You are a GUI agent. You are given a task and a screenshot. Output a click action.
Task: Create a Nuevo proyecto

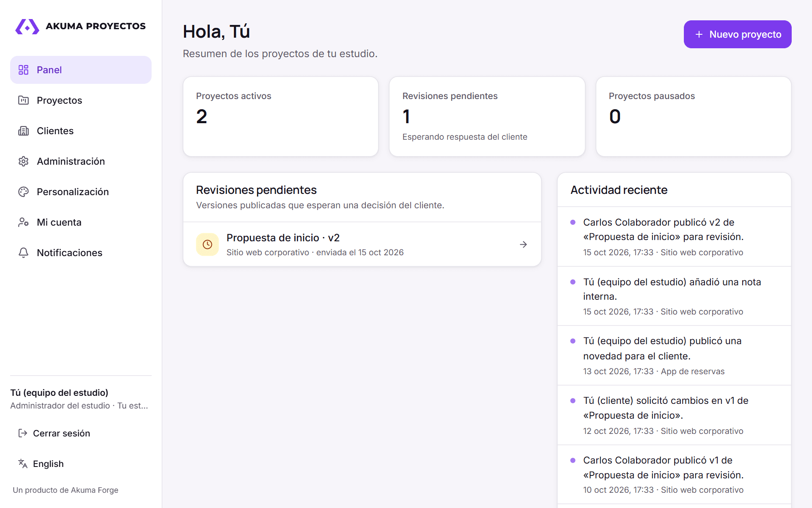pyautogui.click(x=737, y=34)
